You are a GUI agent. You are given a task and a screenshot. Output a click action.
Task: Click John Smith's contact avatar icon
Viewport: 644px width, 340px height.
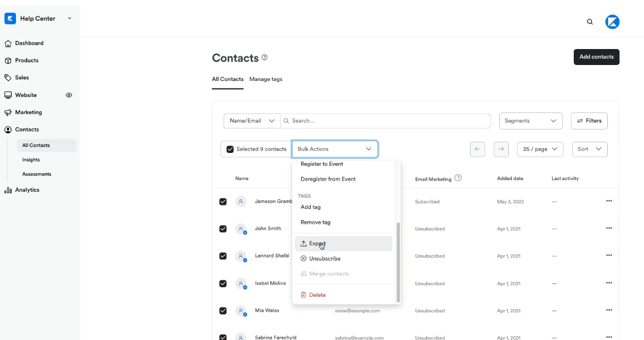[x=242, y=229]
